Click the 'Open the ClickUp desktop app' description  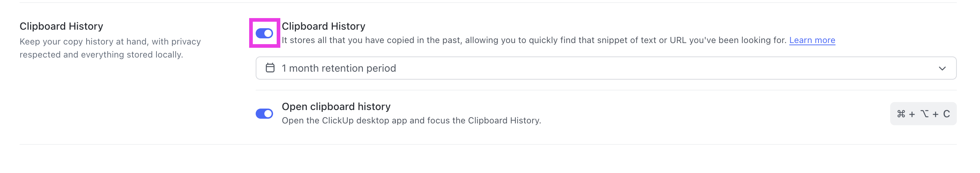click(x=411, y=121)
